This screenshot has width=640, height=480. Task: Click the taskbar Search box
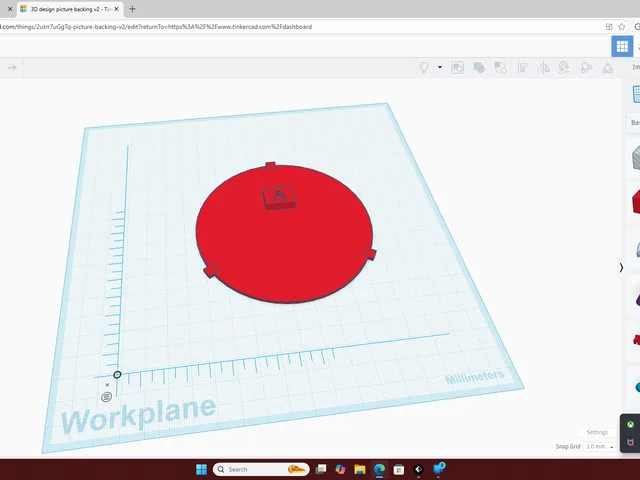click(x=261, y=469)
